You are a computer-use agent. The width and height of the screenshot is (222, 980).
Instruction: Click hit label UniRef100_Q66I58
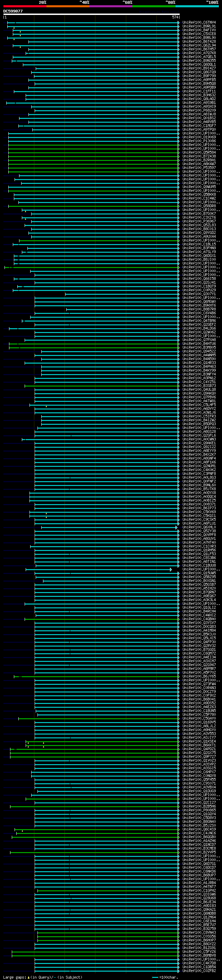(x=199, y=279)
